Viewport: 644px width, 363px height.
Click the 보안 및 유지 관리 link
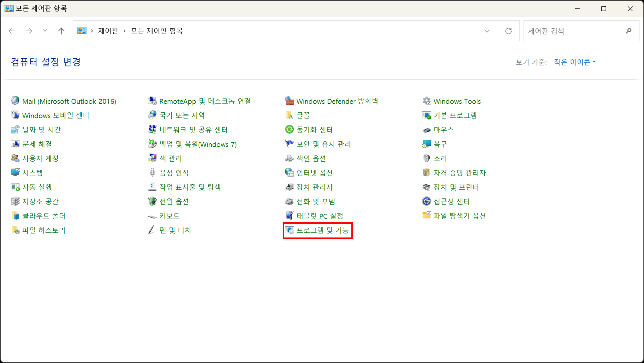tap(324, 144)
